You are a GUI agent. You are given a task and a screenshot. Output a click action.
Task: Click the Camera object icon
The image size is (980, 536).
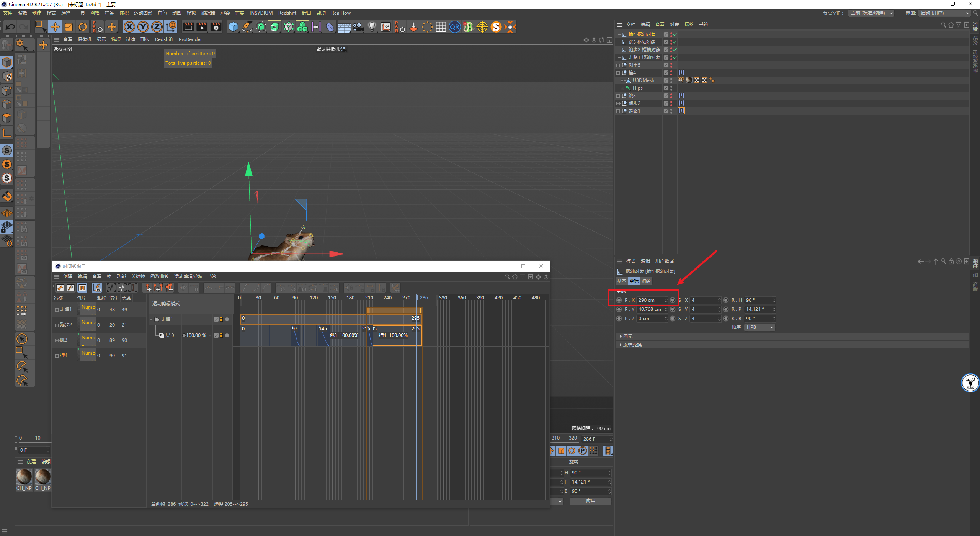click(x=358, y=27)
